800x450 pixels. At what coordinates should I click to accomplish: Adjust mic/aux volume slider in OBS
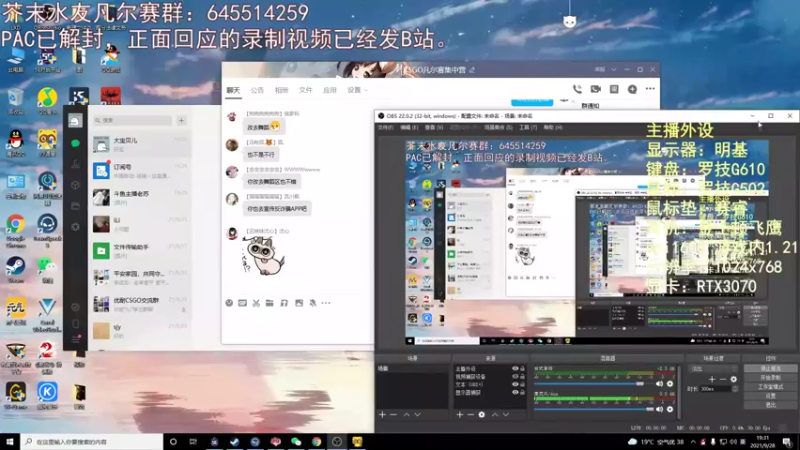pos(593,409)
